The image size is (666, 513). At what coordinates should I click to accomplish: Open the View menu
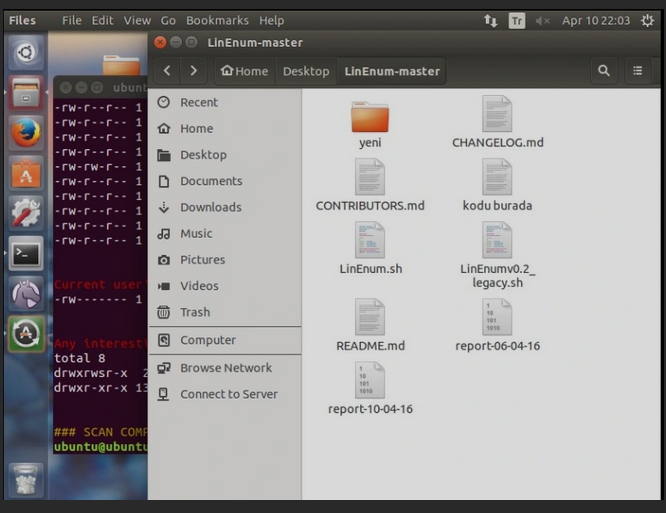[137, 20]
